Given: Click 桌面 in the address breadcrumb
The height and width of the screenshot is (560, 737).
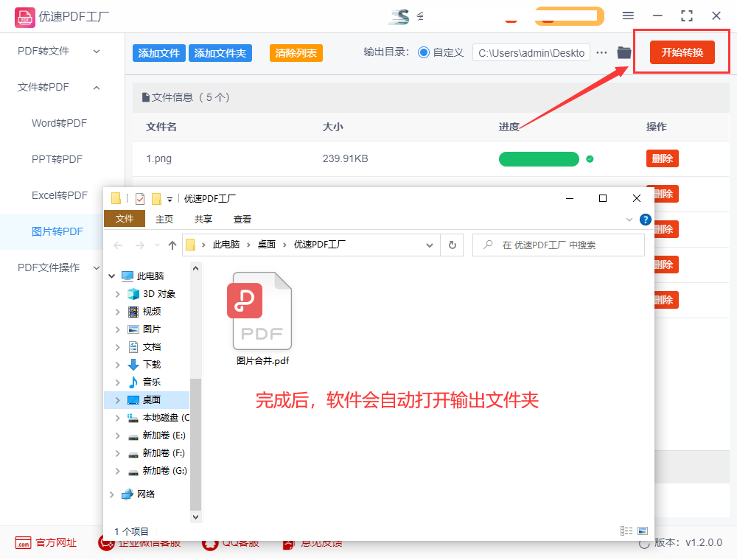Looking at the screenshot, I should [x=267, y=245].
